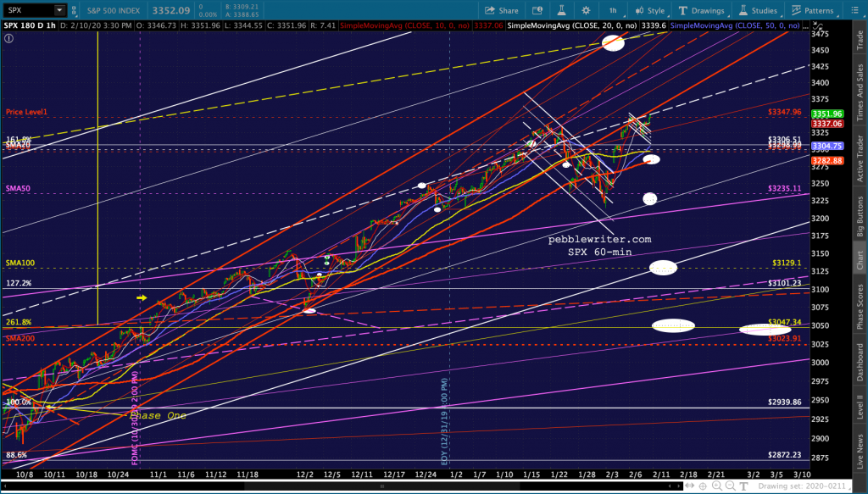Open the Style menu
This screenshot has width=868, height=494.
(649, 10)
